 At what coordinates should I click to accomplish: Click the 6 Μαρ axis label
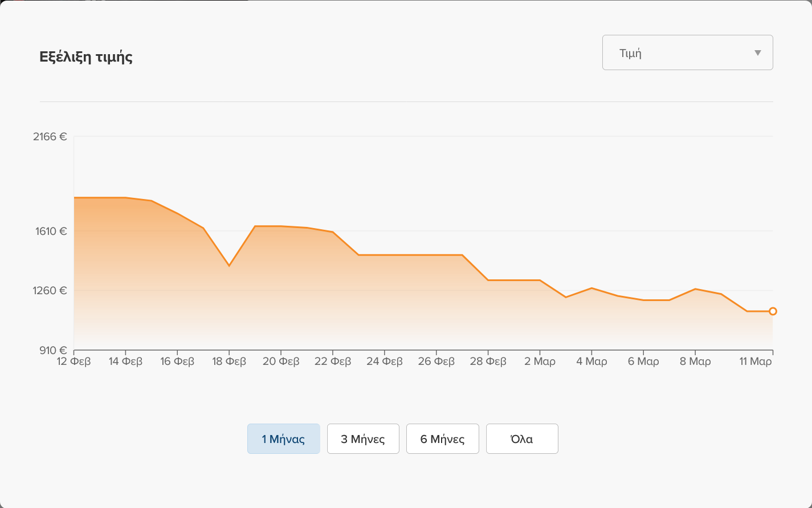point(643,361)
